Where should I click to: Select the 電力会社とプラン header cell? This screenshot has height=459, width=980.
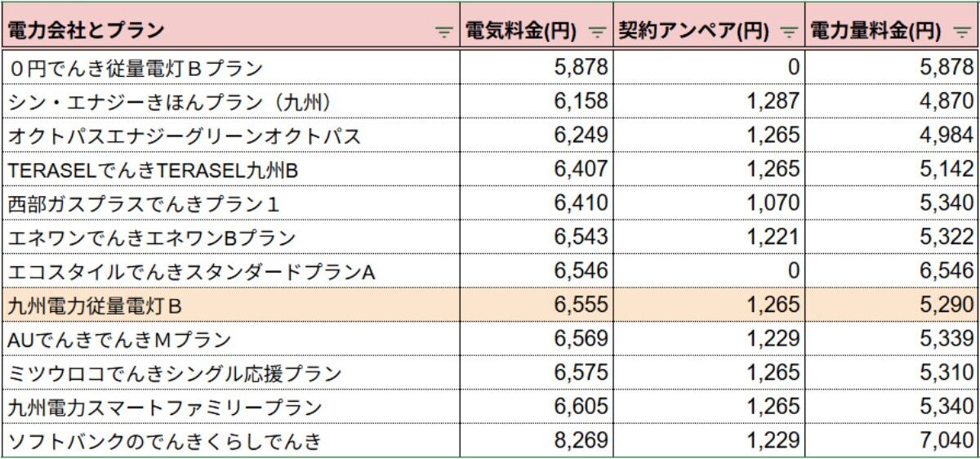[230, 32]
